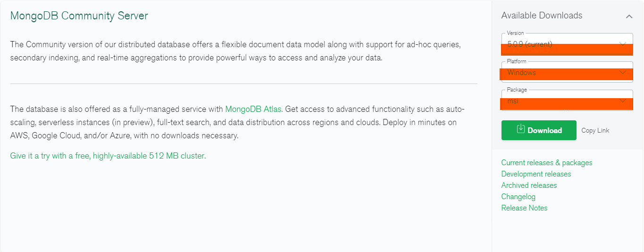644x252 pixels.
Task: Click the Available Downloads panel title
Action: [x=542, y=15]
